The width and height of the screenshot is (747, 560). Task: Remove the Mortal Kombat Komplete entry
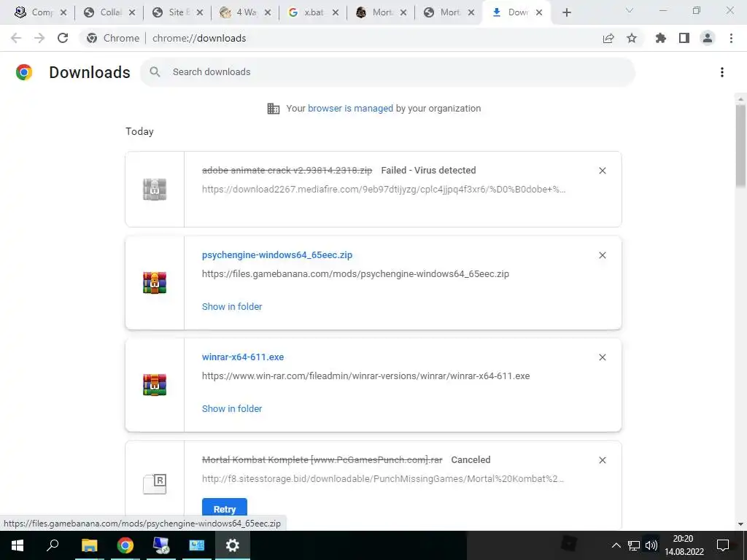pos(602,460)
